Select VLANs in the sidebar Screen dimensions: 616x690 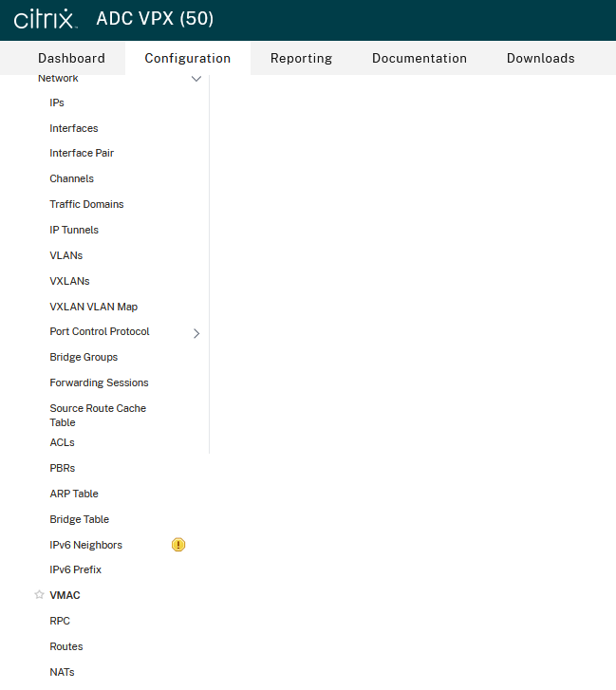[x=66, y=255]
